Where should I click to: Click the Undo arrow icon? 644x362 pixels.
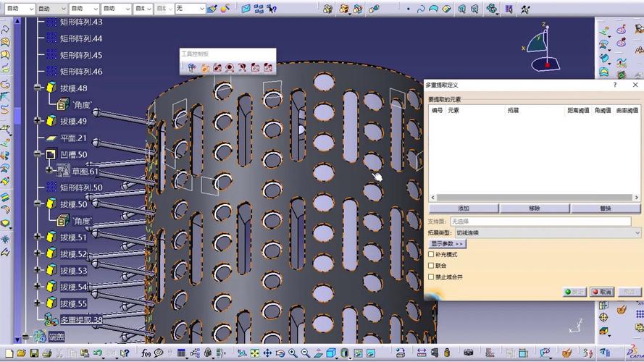coord(97,353)
